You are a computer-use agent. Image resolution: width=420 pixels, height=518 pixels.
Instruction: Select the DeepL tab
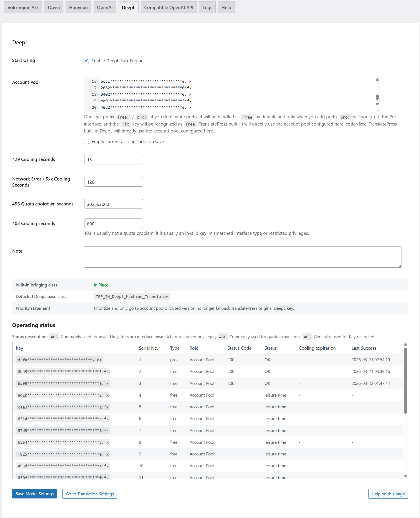(x=129, y=7)
